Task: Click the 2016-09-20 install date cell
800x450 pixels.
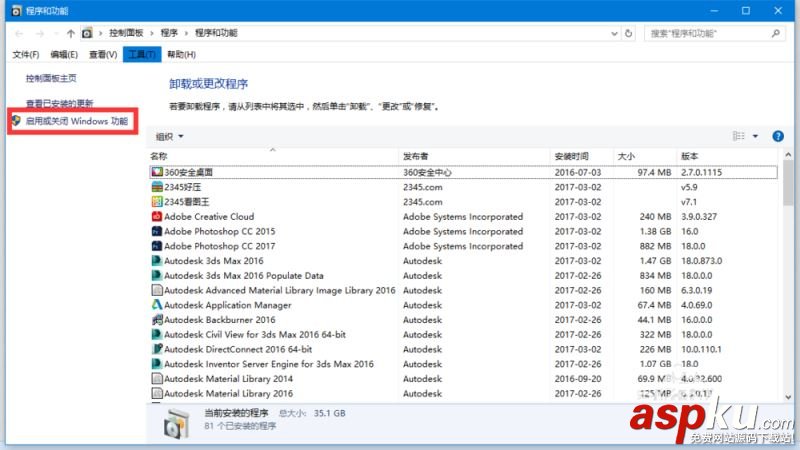Action: point(578,379)
